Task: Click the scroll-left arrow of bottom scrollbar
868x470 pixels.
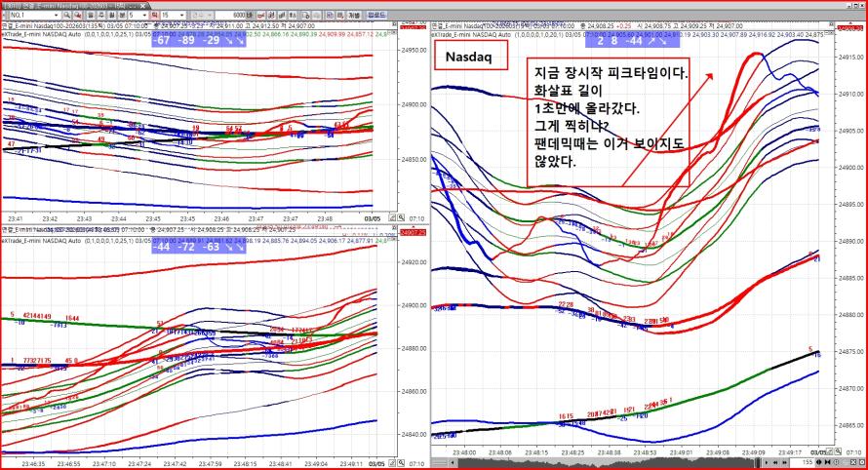Action: click(x=454, y=462)
